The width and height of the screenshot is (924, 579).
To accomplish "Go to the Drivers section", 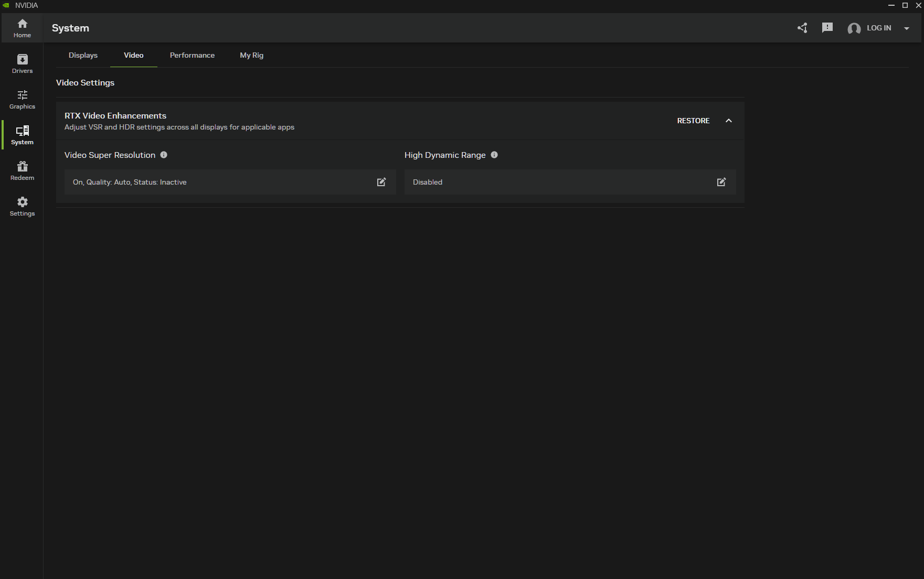I will click(22, 64).
